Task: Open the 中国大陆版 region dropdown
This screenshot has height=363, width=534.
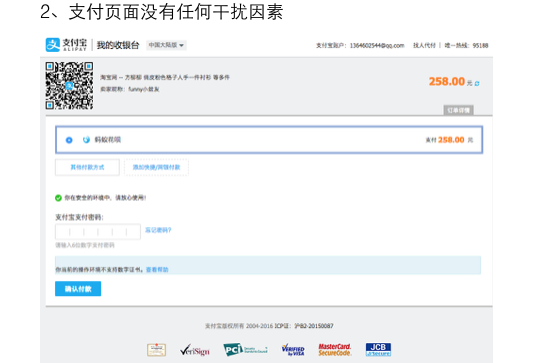Action: click(x=167, y=45)
